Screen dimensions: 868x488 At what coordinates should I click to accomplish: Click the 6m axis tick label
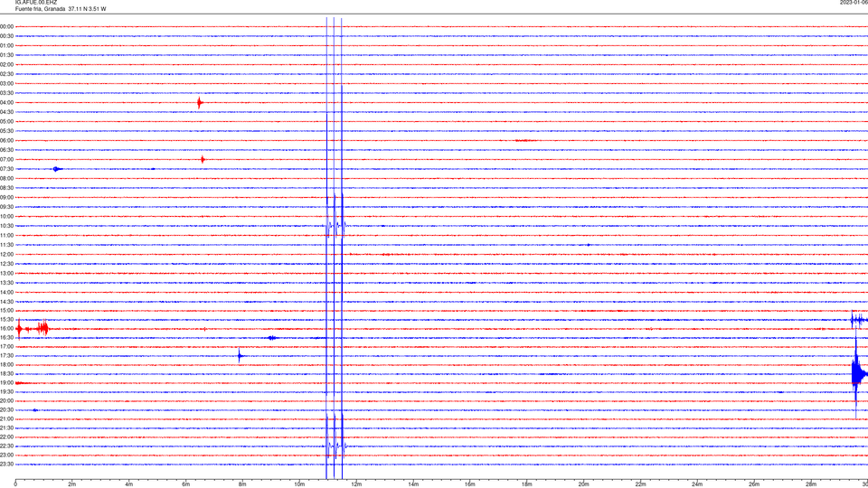pos(186,484)
